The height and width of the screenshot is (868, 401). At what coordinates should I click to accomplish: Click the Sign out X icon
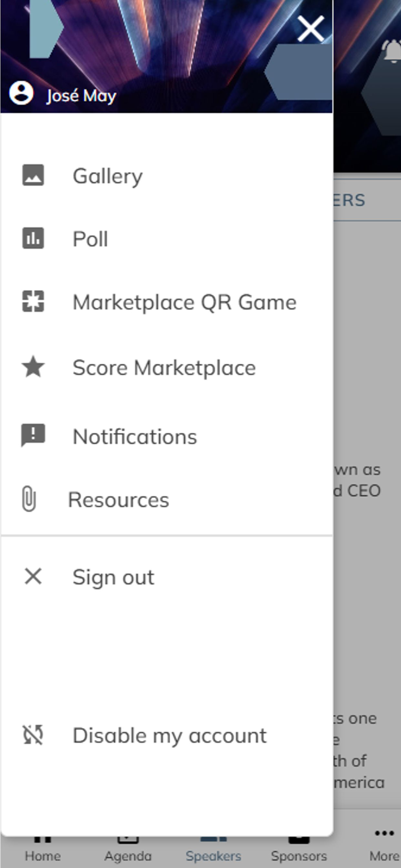click(x=33, y=576)
